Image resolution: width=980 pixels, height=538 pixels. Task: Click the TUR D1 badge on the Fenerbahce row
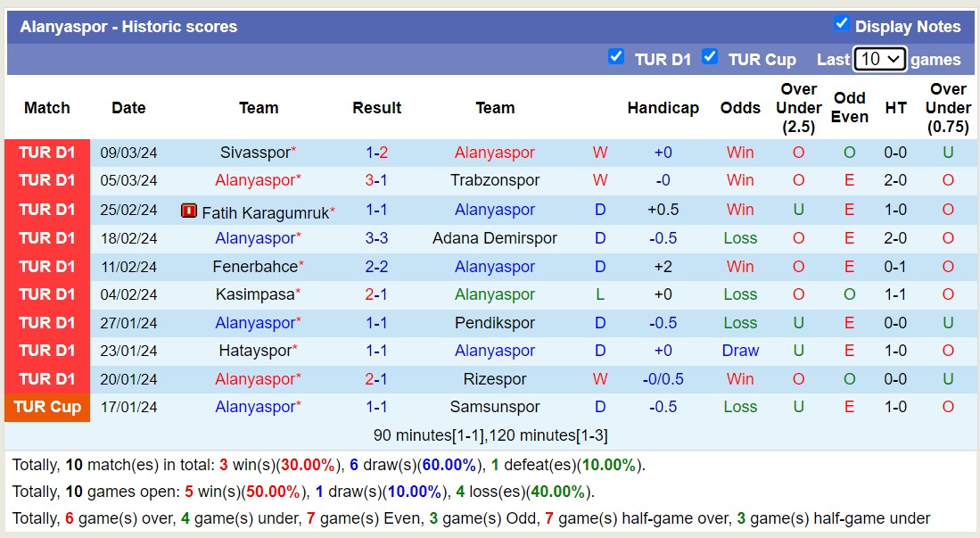47,266
